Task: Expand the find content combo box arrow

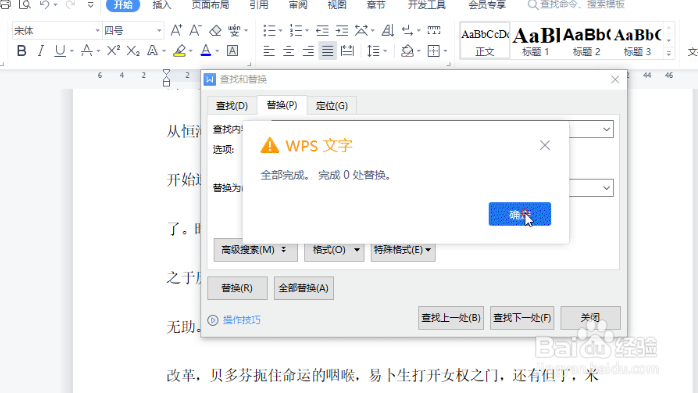Action: pos(606,130)
